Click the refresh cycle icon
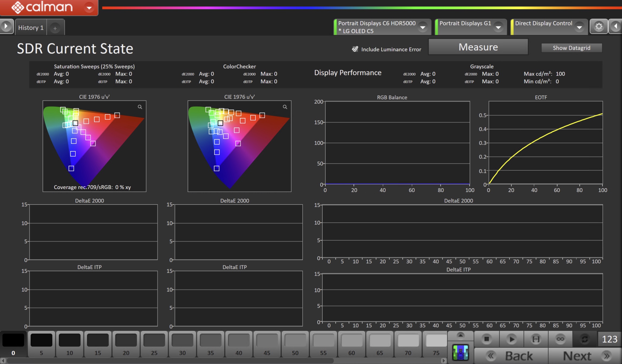This screenshot has height=364, width=622. [585, 339]
